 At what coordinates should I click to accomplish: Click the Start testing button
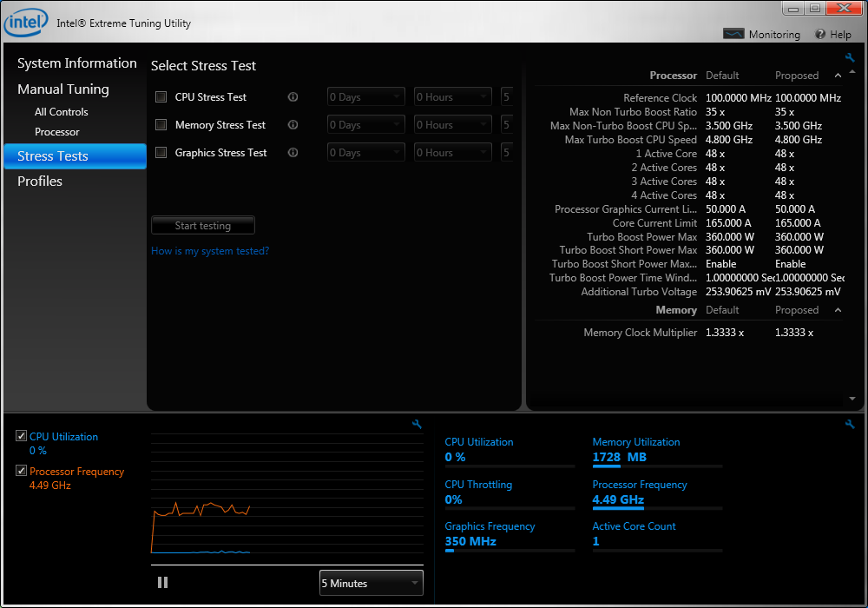[x=203, y=225]
